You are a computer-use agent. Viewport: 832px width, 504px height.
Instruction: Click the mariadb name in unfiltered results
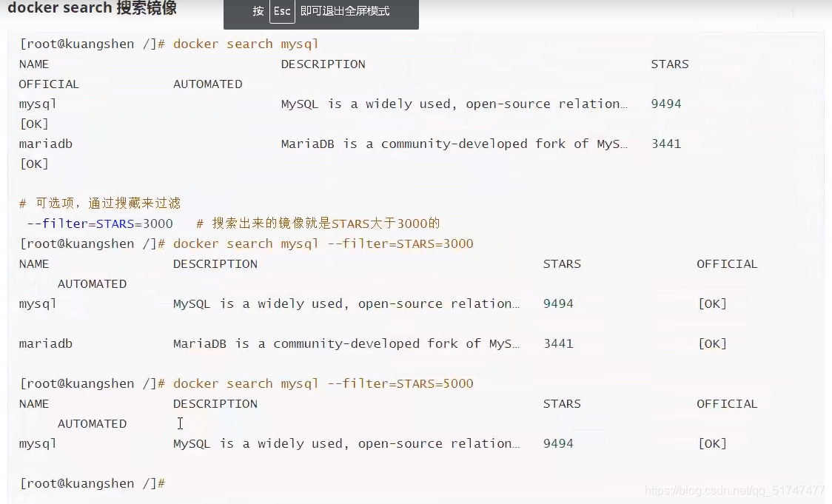pyautogui.click(x=46, y=144)
